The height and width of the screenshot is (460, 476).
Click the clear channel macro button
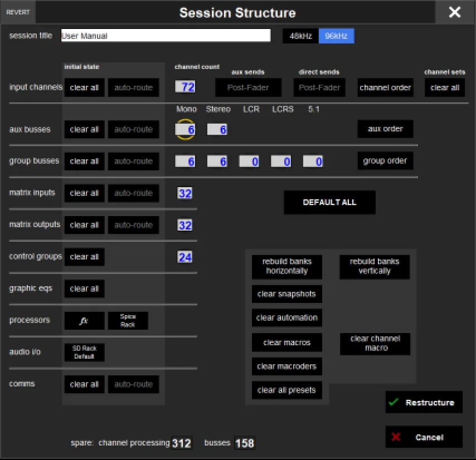pos(375,344)
